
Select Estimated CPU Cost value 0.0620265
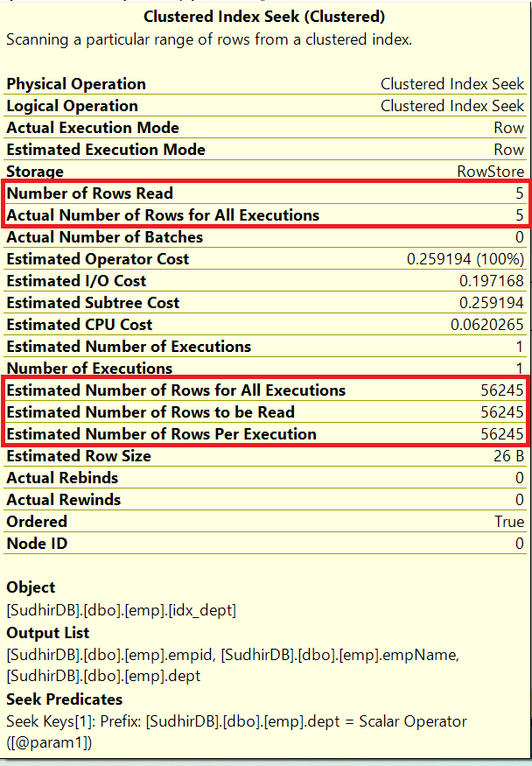coord(487,325)
